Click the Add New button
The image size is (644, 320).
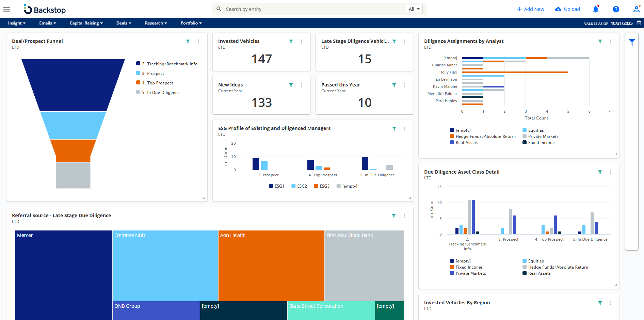click(x=530, y=9)
